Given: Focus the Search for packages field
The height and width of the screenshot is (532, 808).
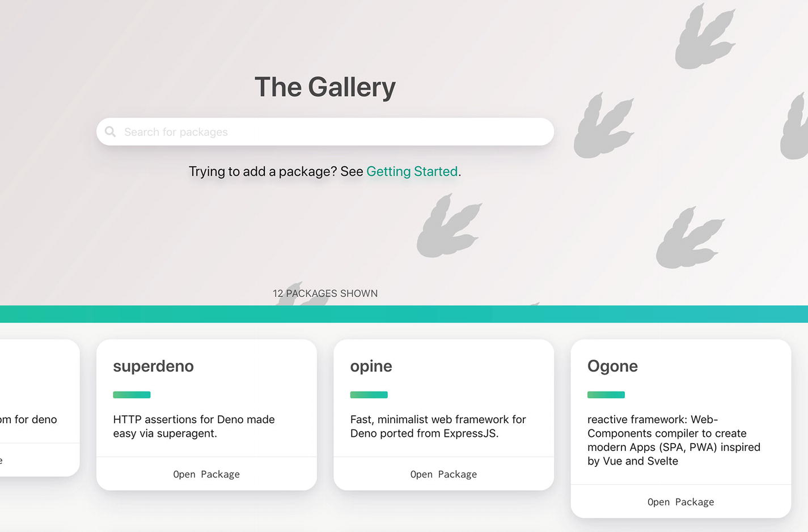Looking at the screenshot, I should click(335, 132).
